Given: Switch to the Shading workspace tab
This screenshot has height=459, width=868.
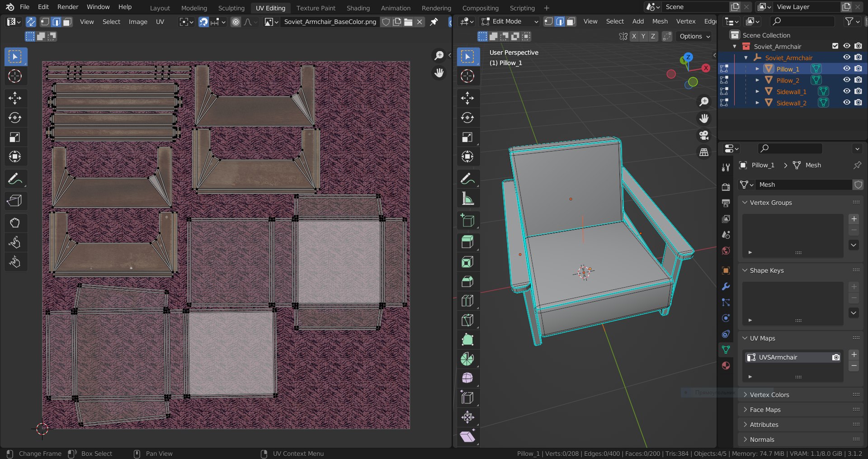Looking at the screenshot, I should (358, 8).
